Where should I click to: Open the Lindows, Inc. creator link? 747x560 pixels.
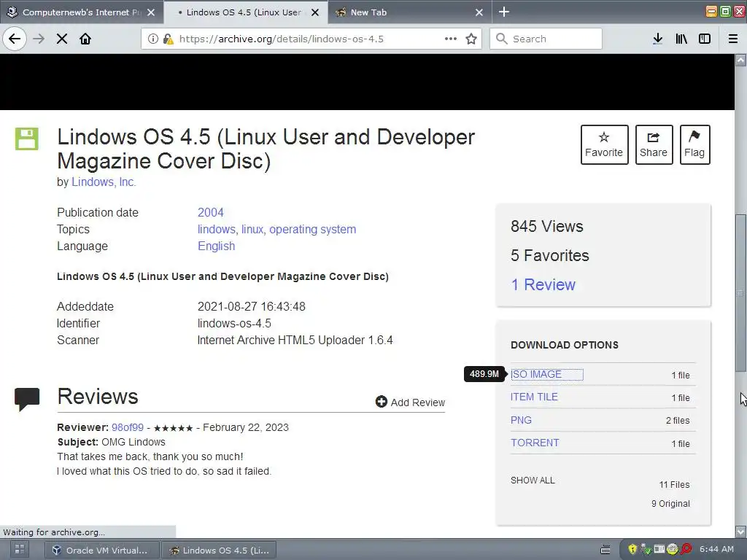tap(104, 182)
